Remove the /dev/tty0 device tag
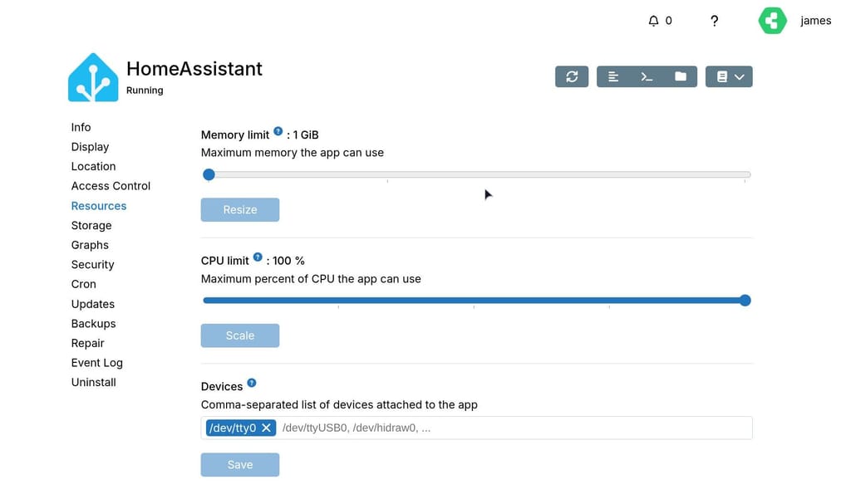 [x=266, y=428]
